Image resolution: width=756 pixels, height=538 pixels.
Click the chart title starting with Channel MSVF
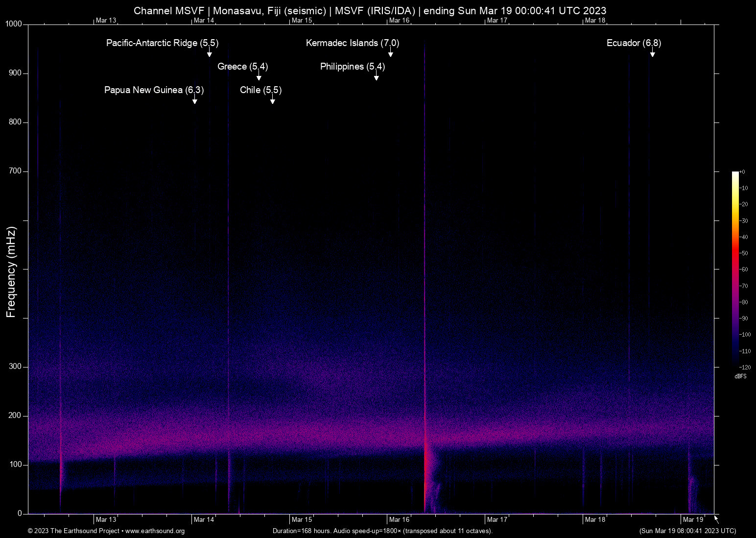[370, 11]
